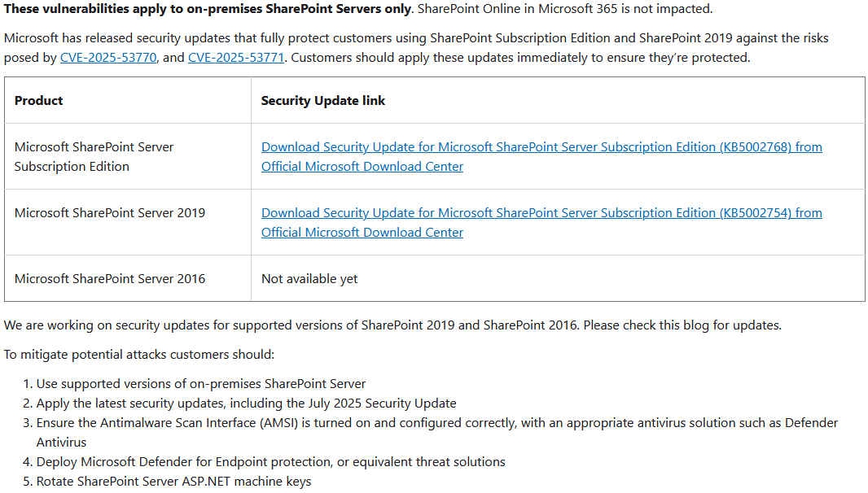The height and width of the screenshot is (493, 868).
Task: Open the CVE-2025-53770 link
Action: click(108, 58)
